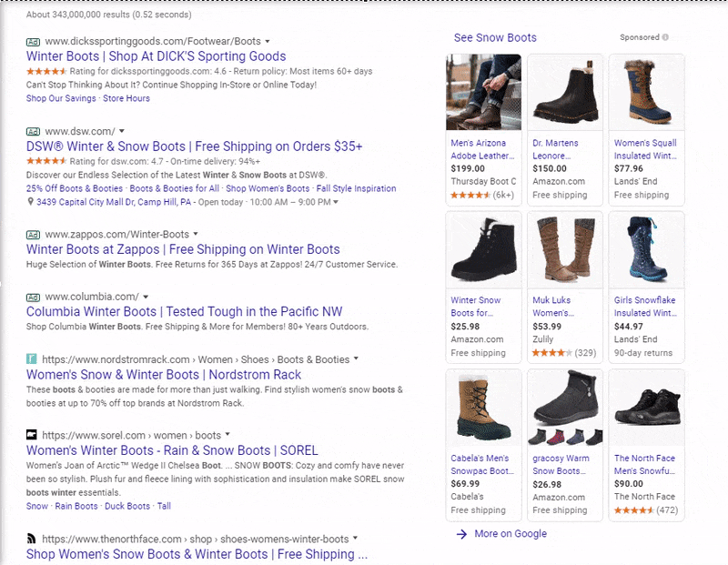Click the Ad badge for www.dsw.com
The height and width of the screenshot is (565, 728).
pos(33,131)
